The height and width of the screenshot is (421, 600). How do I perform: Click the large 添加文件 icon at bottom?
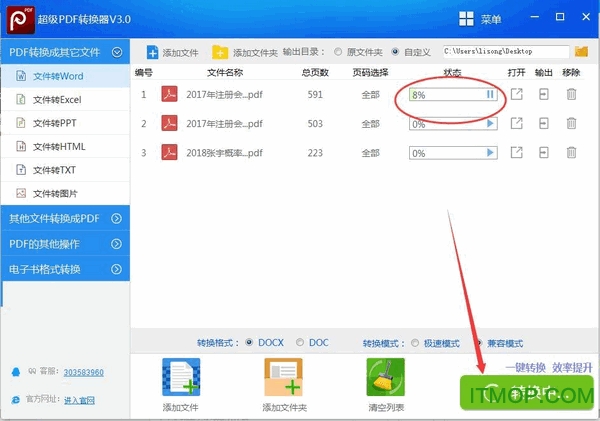click(181, 377)
